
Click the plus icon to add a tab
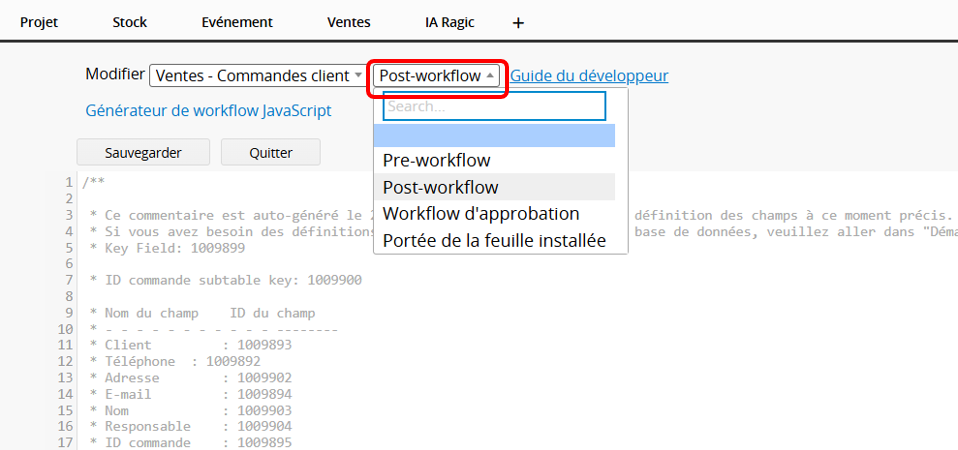click(518, 22)
